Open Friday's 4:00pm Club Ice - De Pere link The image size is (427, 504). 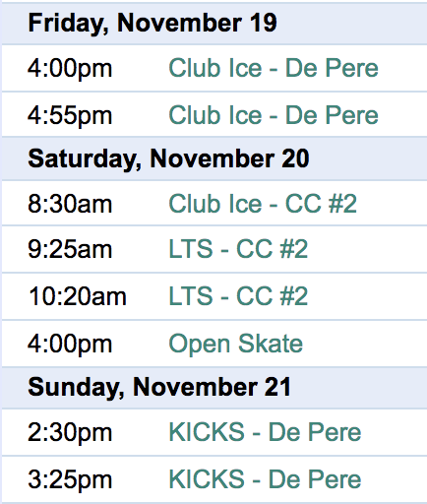[274, 68]
